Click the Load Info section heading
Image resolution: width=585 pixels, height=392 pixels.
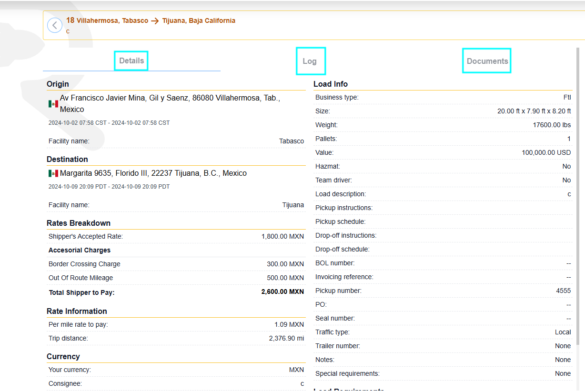tap(331, 84)
